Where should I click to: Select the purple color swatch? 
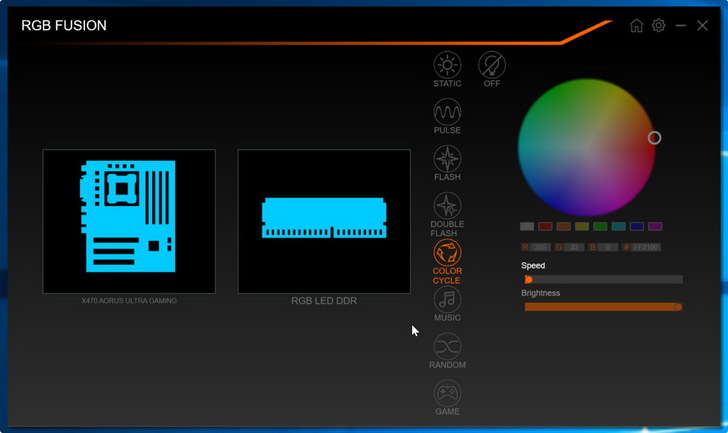655,227
